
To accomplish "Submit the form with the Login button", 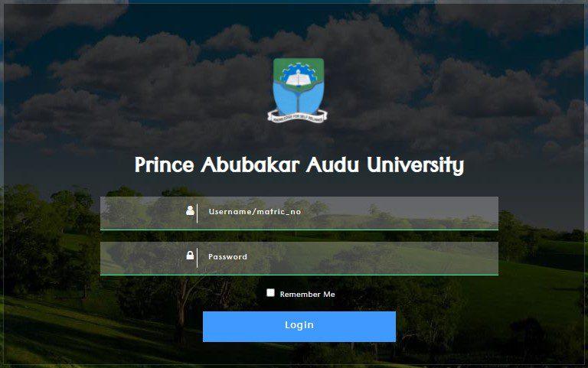I will point(299,327).
